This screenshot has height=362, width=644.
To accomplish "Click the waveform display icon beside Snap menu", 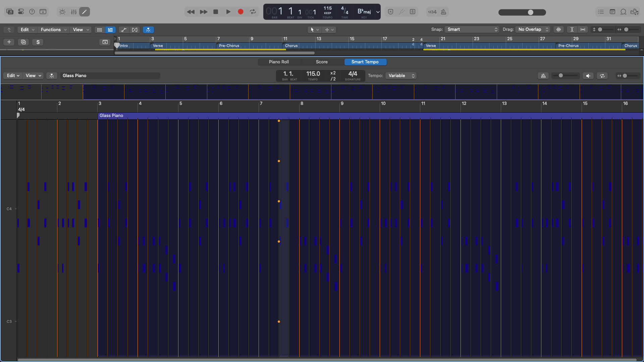I will tap(559, 29).
